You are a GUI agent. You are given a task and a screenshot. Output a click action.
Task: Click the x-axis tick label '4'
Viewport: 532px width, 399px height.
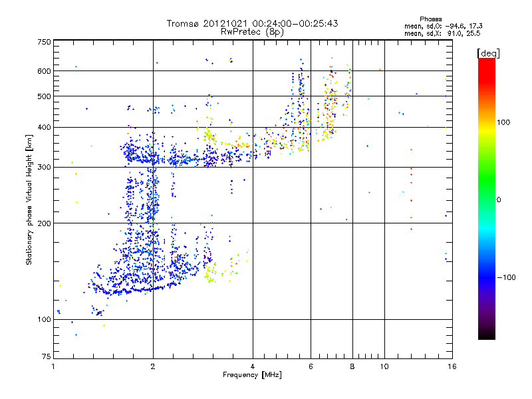click(253, 366)
